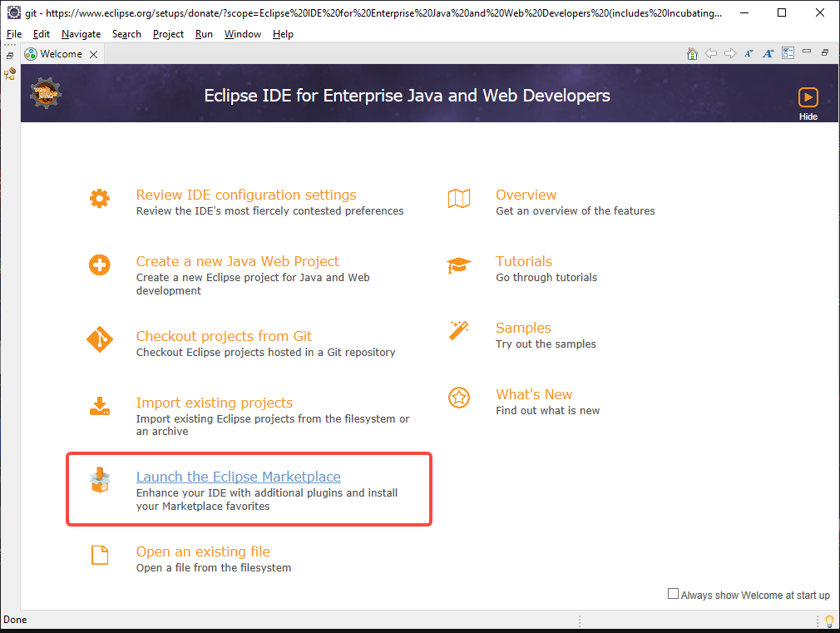Click the 'Done' status bar text
This screenshot has height=633, width=840.
pos(15,620)
